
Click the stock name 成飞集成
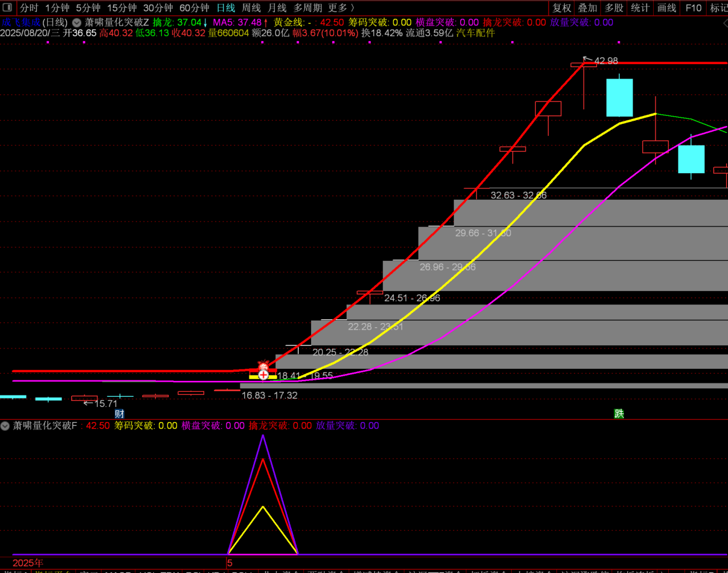tap(20, 22)
